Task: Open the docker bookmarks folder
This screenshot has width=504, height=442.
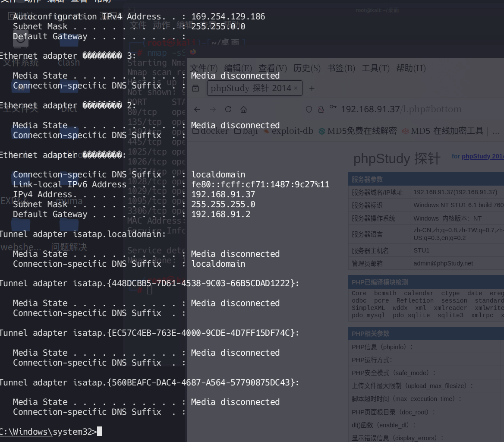Action: click(211, 131)
